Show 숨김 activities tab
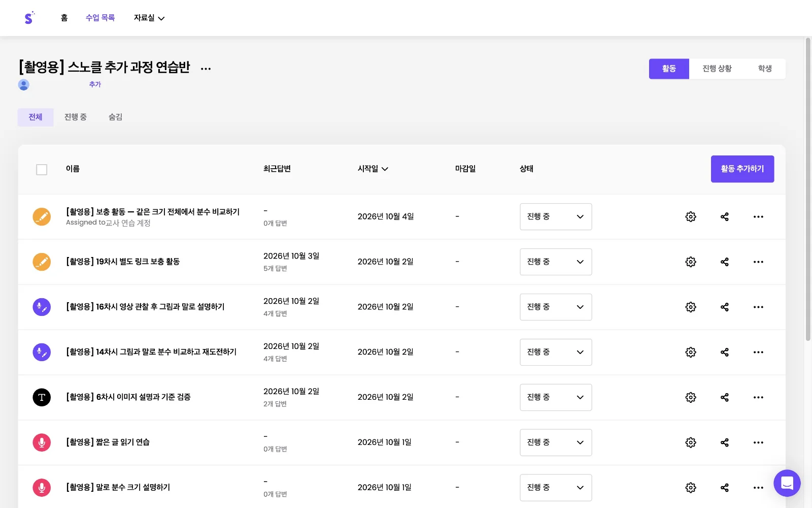This screenshot has height=508, width=812. coord(115,117)
